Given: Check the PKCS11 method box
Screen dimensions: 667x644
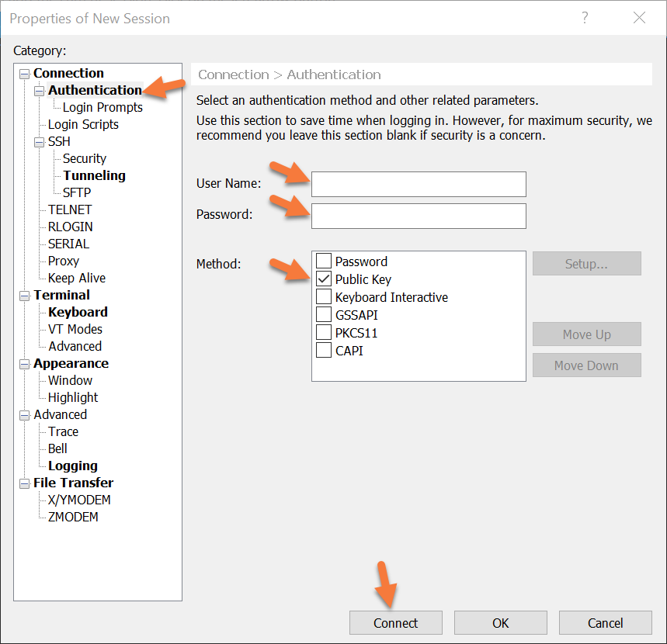Looking at the screenshot, I should 324,333.
